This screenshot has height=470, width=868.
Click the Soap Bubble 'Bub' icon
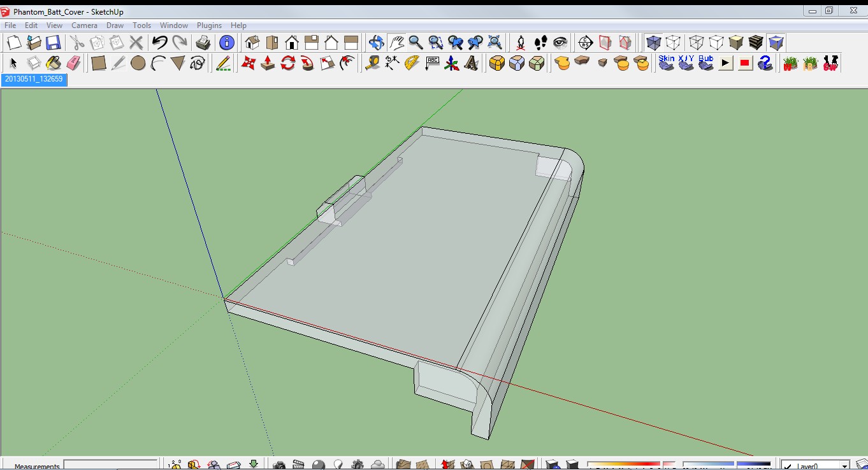(706, 63)
